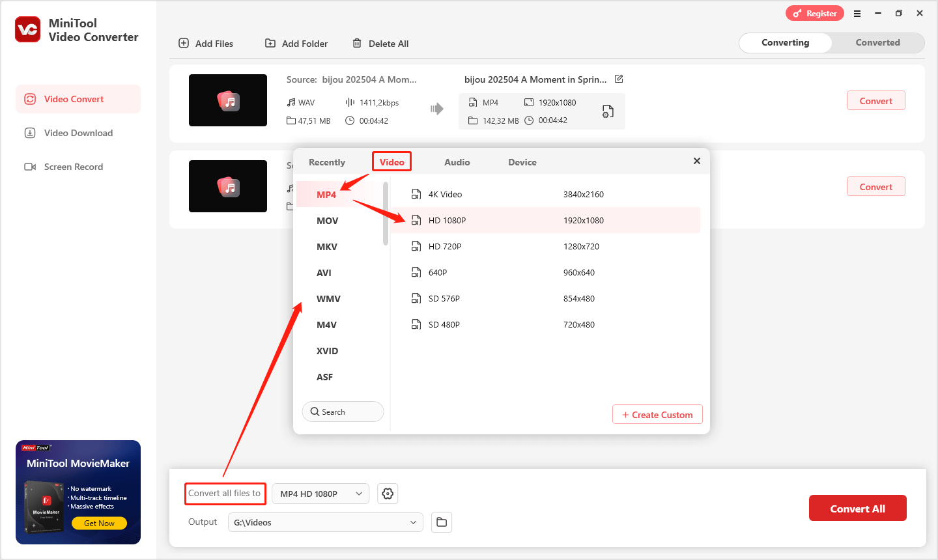Click the Convert All button
The height and width of the screenshot is (560, 938).
pos(858,509)
